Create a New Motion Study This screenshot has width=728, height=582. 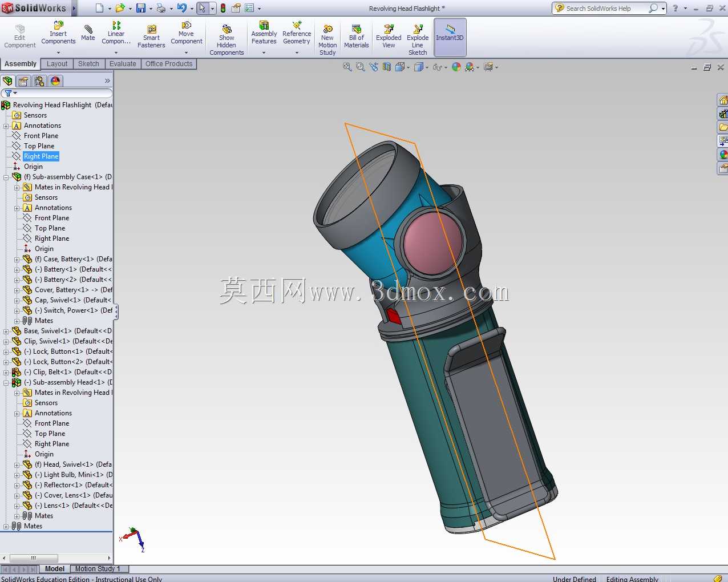(x=327, y=40)
